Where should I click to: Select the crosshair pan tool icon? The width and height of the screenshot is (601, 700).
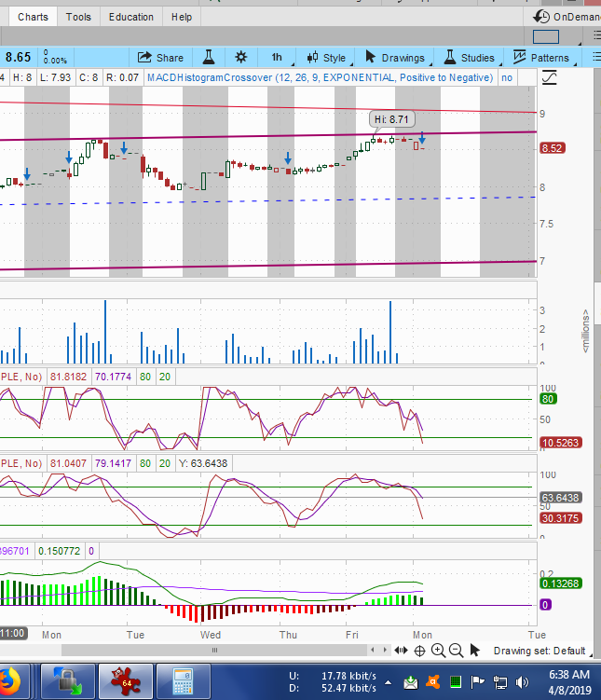tap(420, 651)
